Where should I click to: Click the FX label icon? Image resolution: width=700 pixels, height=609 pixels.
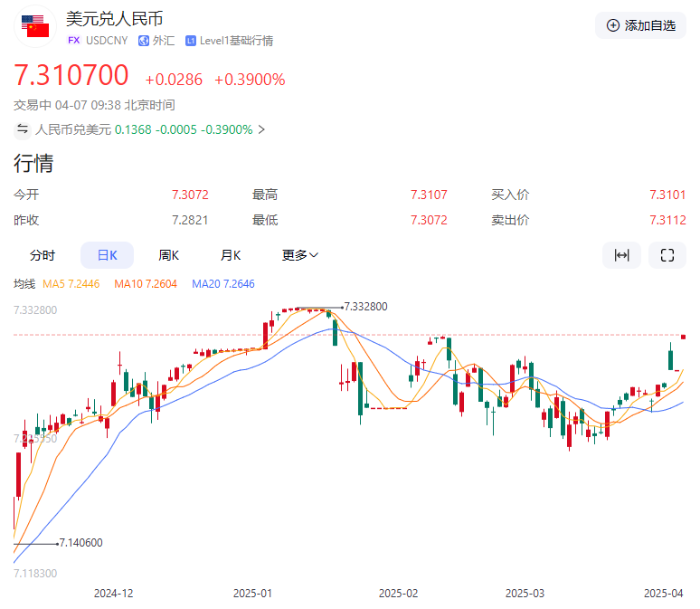74,41
